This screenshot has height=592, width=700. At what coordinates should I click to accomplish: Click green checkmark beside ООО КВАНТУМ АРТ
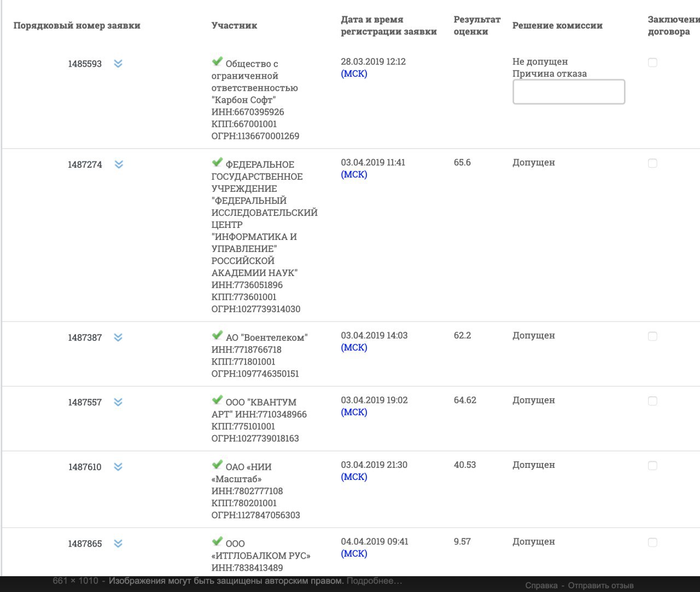click(217, 400)
